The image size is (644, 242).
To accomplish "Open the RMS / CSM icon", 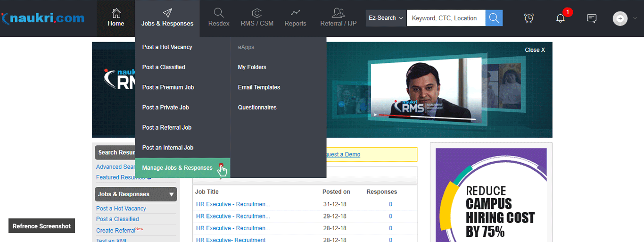I will tap(257, 13).
